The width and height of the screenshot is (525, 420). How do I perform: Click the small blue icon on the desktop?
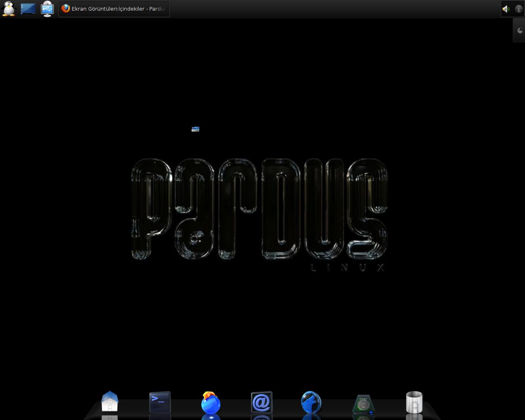click(x=195, y=129)
